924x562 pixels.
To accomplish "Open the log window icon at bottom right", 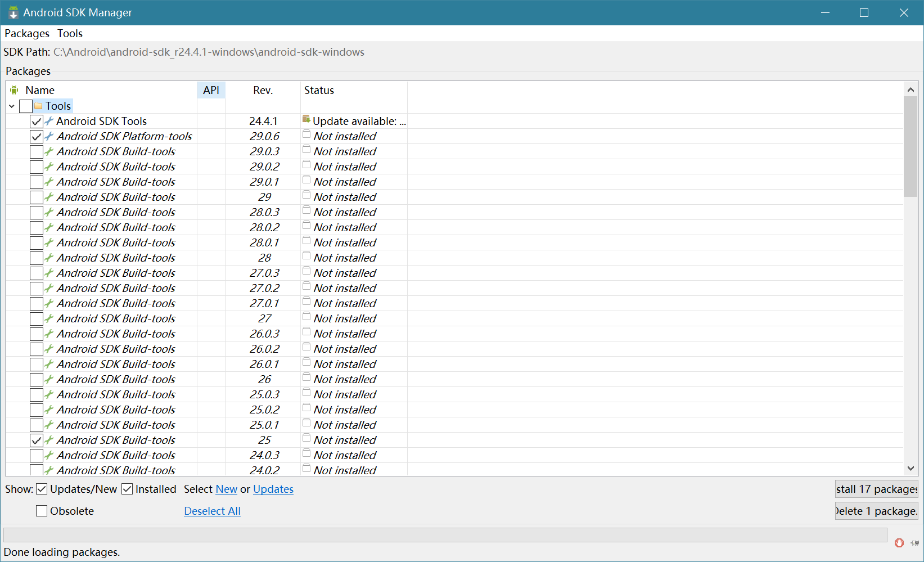I will (914, 543).
